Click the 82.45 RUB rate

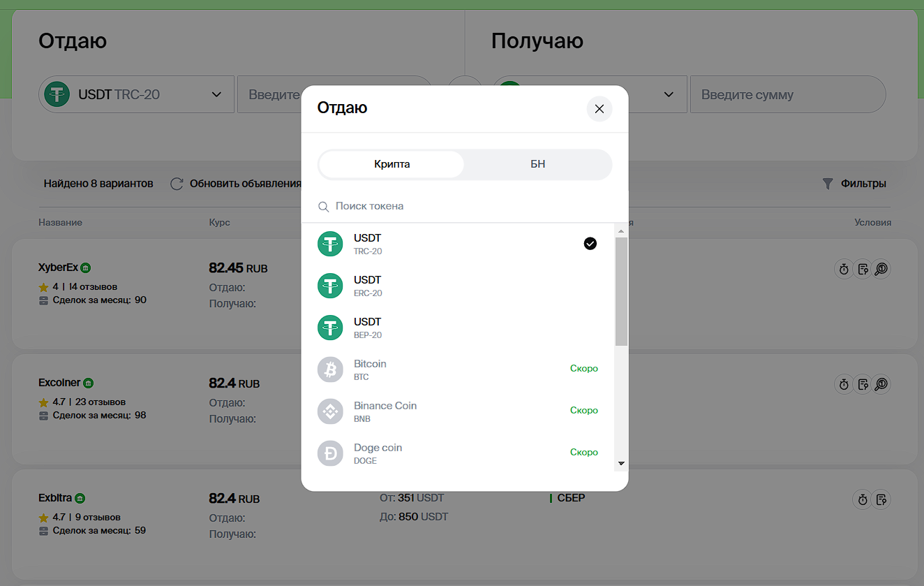click(238, 268)
